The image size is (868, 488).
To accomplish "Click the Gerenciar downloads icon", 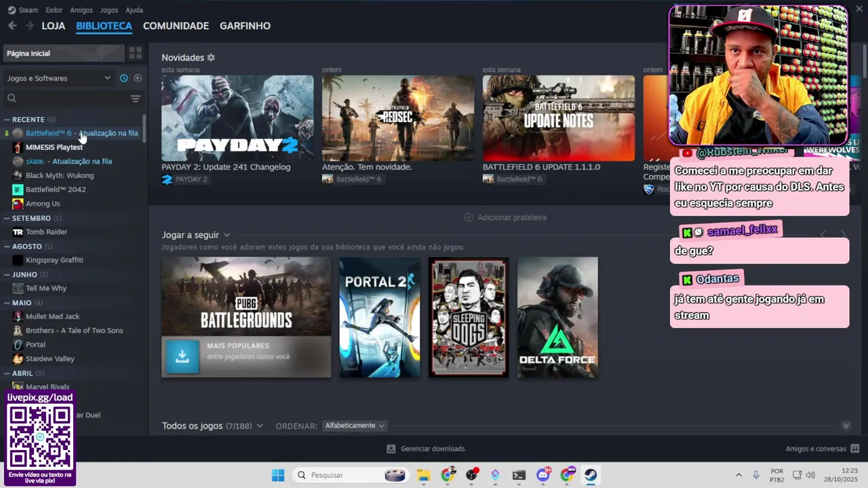I will coord(391,449).
